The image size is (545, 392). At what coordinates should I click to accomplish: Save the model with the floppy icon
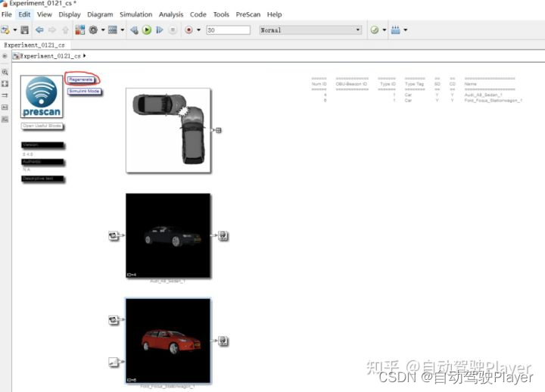(25, 30)
